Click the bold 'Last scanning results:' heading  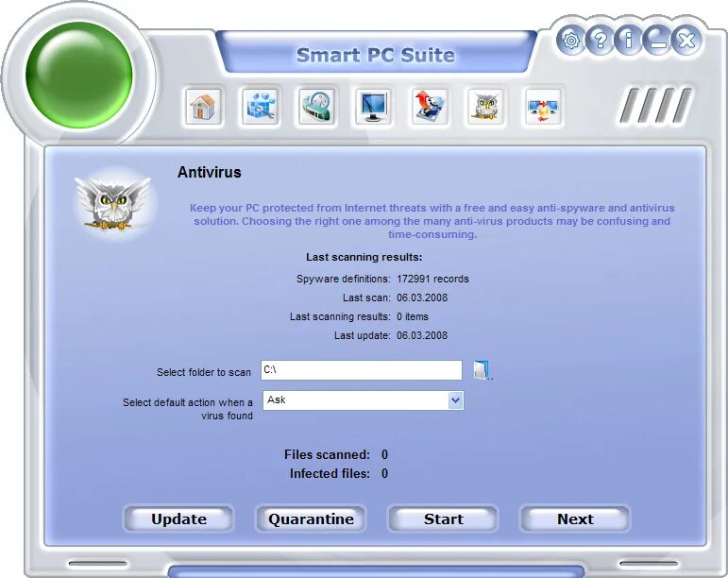(x=364, y=257)
